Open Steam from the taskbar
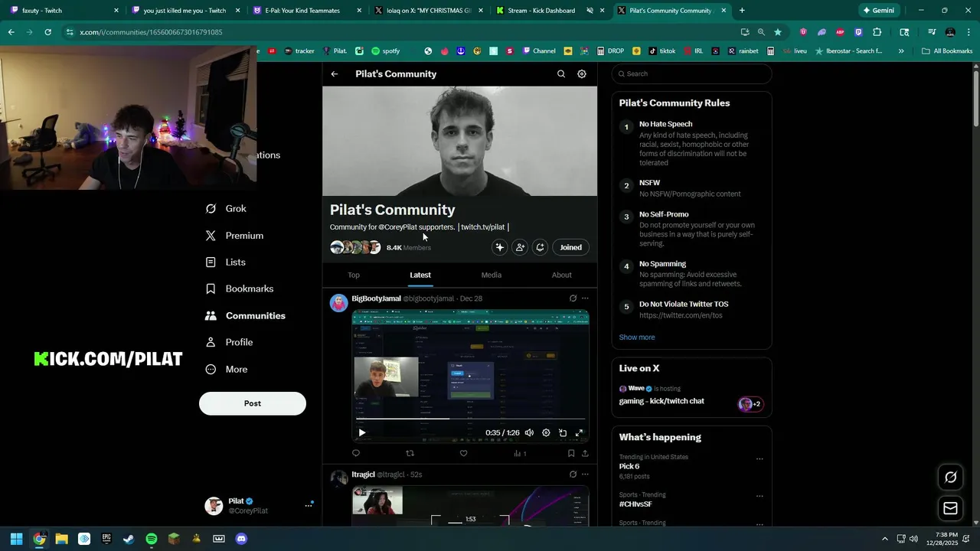The image size is (980, 551). pos(129,539)
